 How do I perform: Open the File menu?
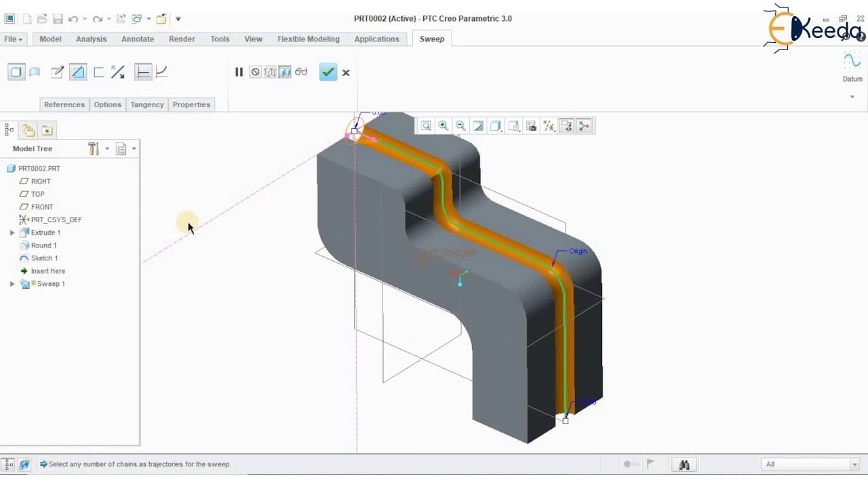coord(14,39)
